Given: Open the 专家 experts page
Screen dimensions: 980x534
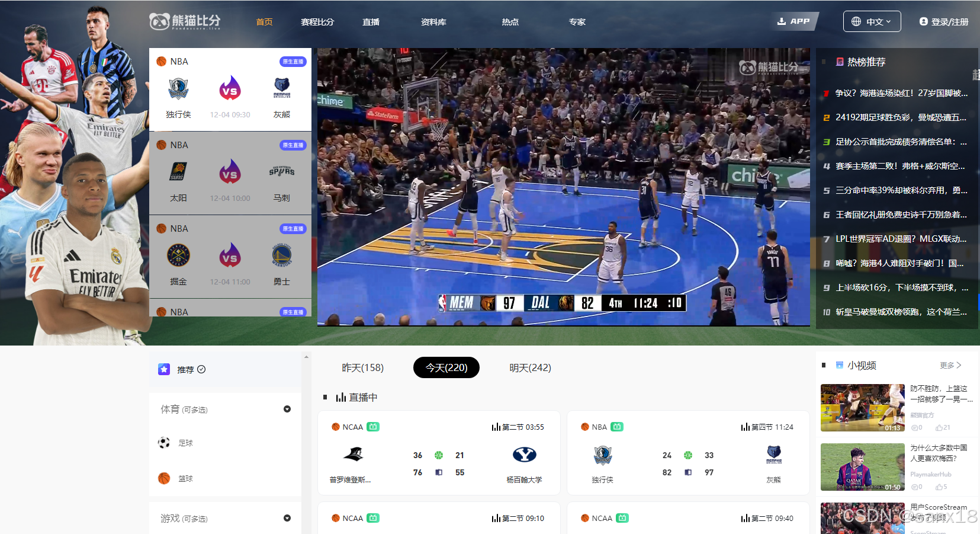Looking at the screenshot, I should (x=577, y=22).
